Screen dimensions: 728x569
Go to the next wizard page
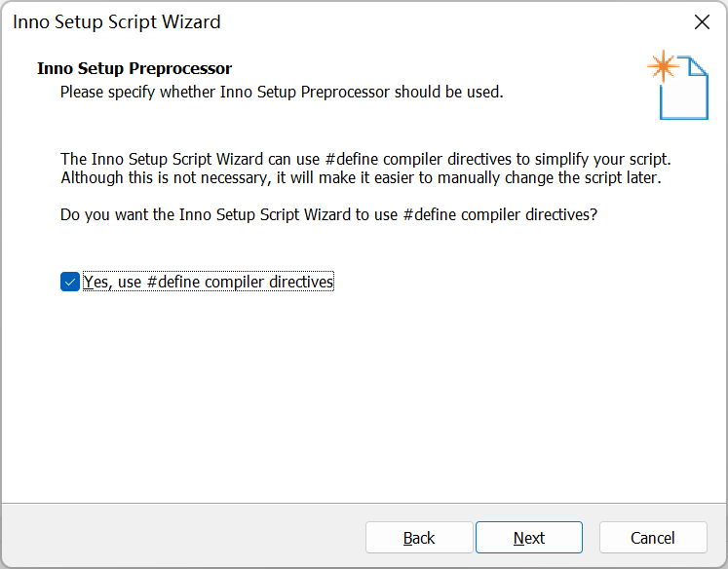(x=528, y=538)
